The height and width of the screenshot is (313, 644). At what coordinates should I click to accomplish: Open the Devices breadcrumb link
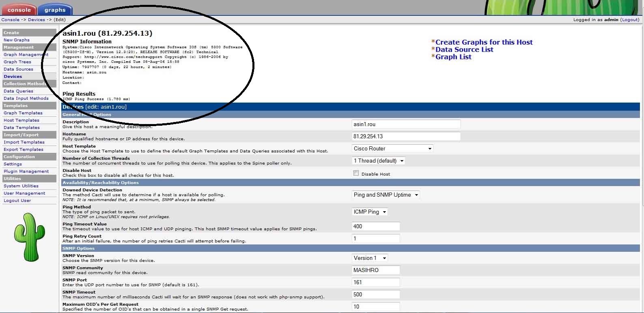[36, 19]
